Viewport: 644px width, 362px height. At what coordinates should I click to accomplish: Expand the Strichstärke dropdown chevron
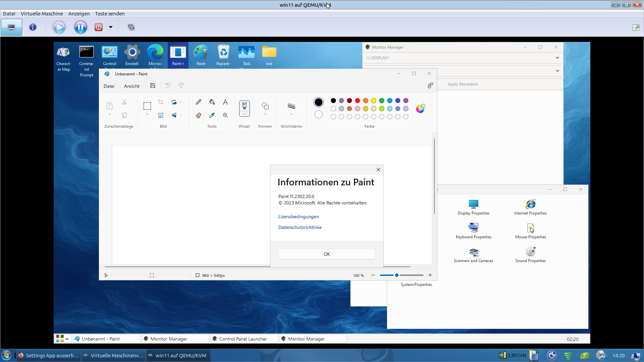tap(291, 114)
